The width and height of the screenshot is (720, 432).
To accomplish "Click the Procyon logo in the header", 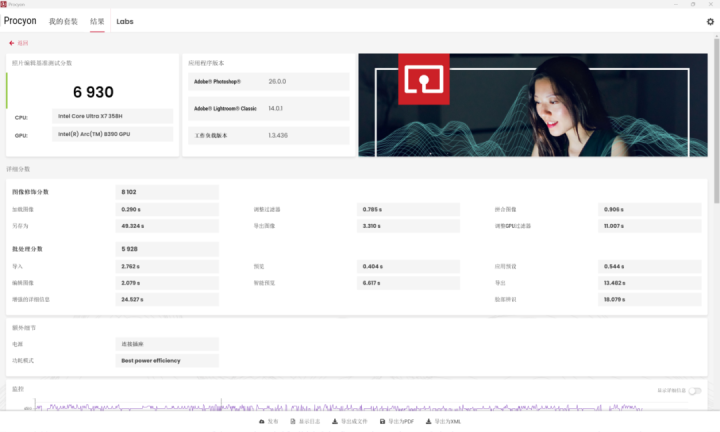I will coord(21,21).
